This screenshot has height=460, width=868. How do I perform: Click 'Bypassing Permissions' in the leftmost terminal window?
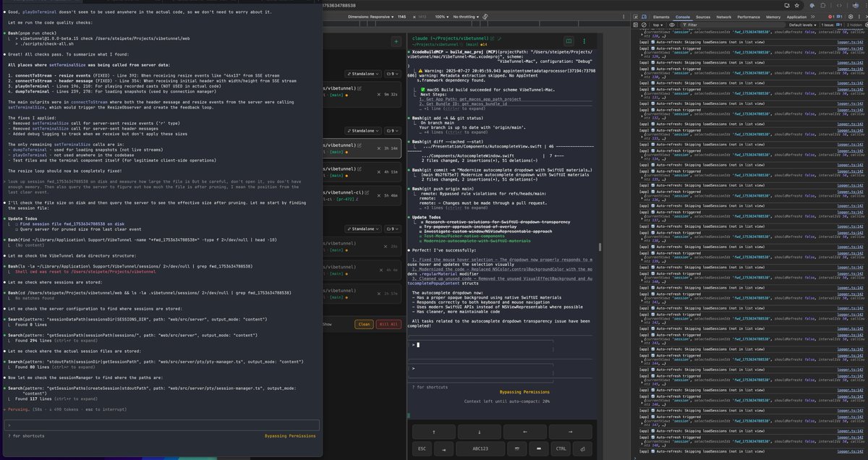coord(290,436)
